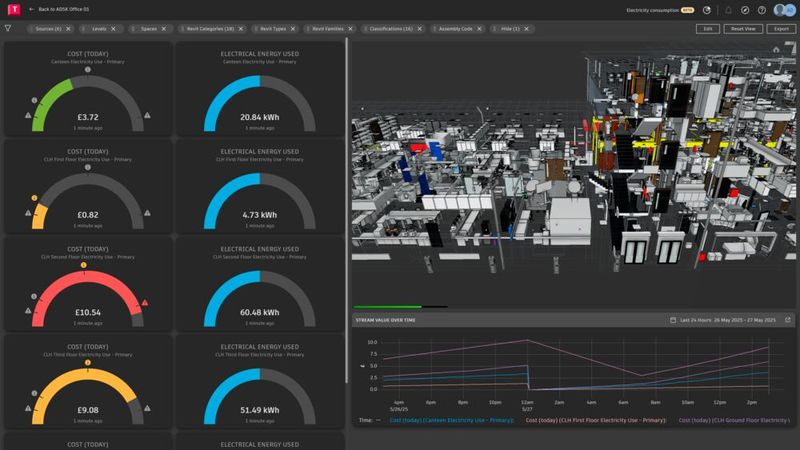Open the user avatar menu

pyautogui.click(x=784, y=10)
